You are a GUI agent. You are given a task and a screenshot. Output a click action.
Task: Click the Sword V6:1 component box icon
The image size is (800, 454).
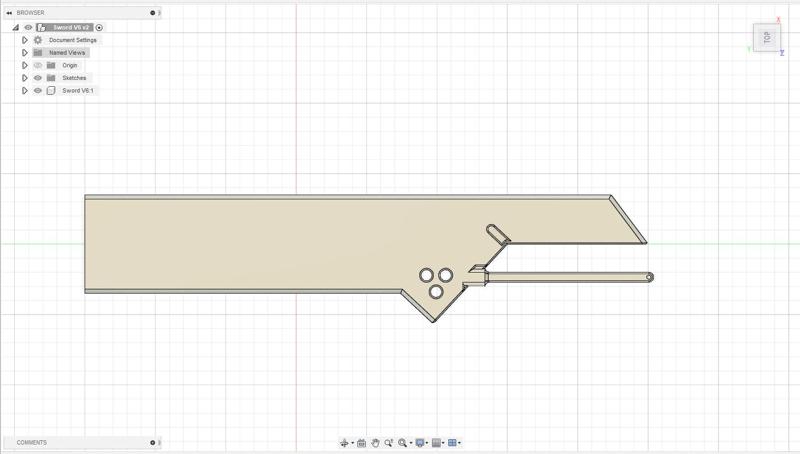tap(51, 90)
